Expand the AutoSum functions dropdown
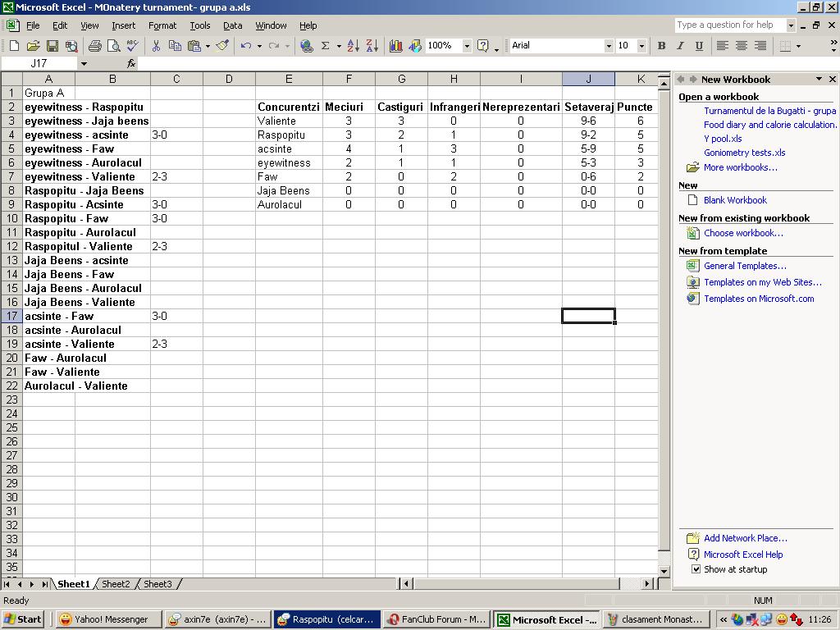 339,46
